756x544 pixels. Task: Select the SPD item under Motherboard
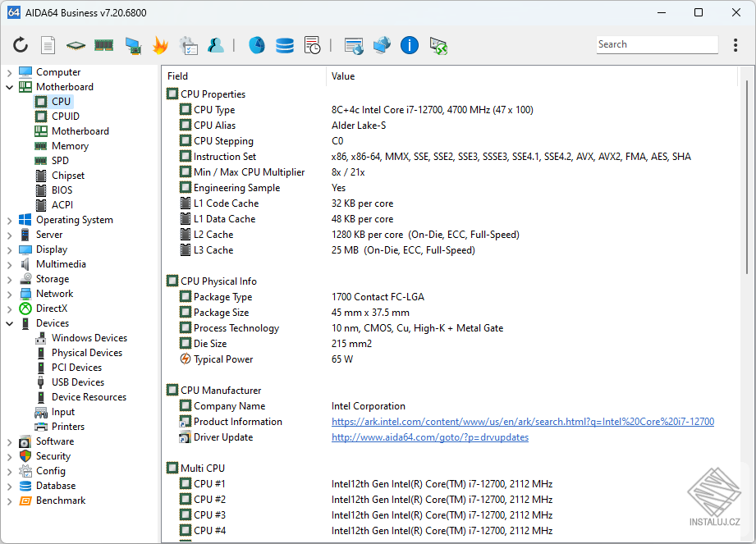(x=60, y=161)
